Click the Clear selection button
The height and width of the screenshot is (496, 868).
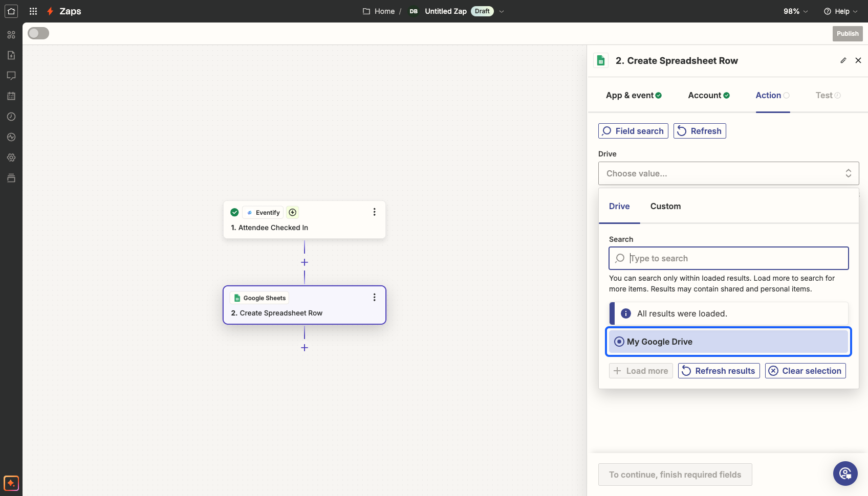(x=806, y=371)
